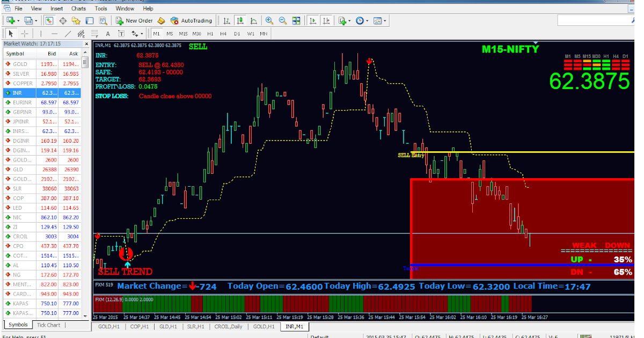Zoom out on the chart
The image size is (644, 338).
pyautogui.click(x=283, y=20)
